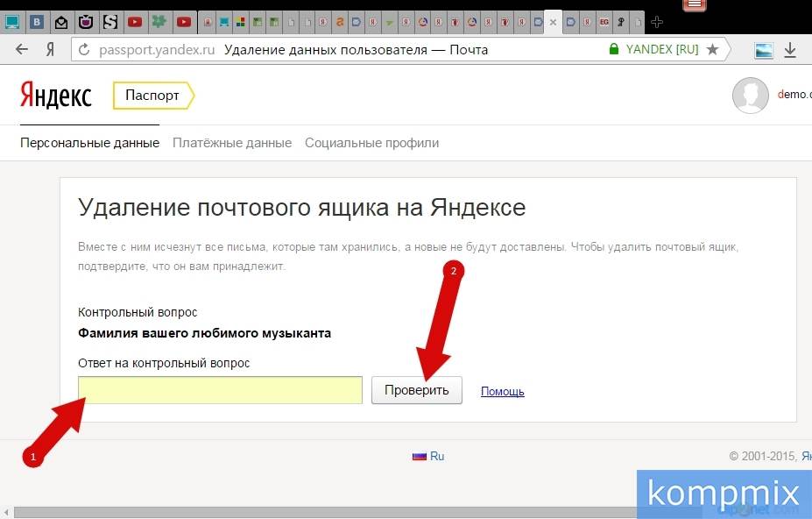Click the green lock security icon
The height and width of the screenshot is (519, 812).
tap(614, 49)
